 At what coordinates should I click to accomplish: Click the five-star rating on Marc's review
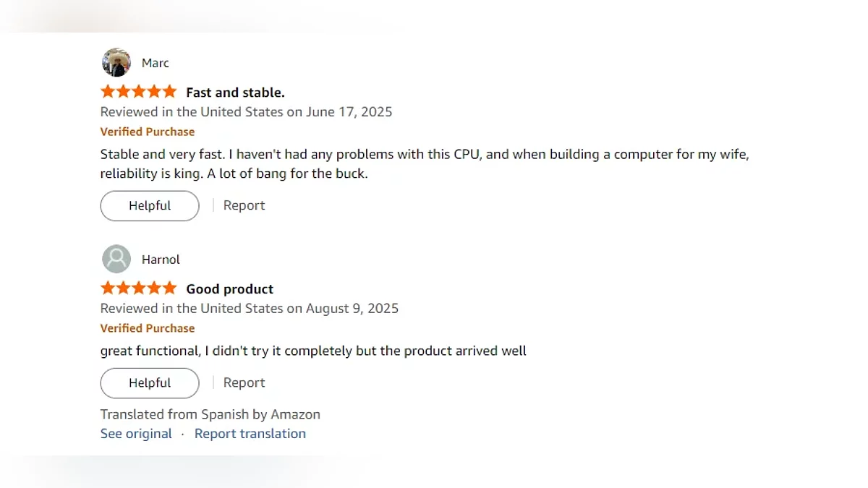coord(138,92)
